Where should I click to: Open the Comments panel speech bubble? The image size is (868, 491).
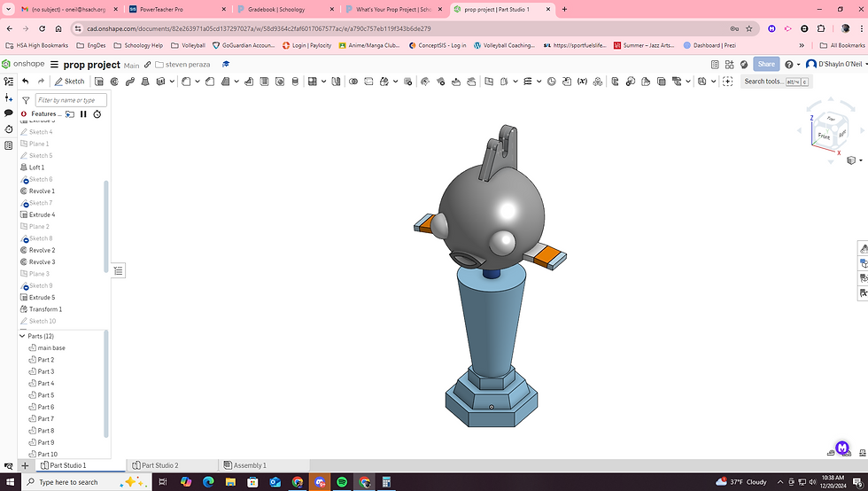coord(8,113)
